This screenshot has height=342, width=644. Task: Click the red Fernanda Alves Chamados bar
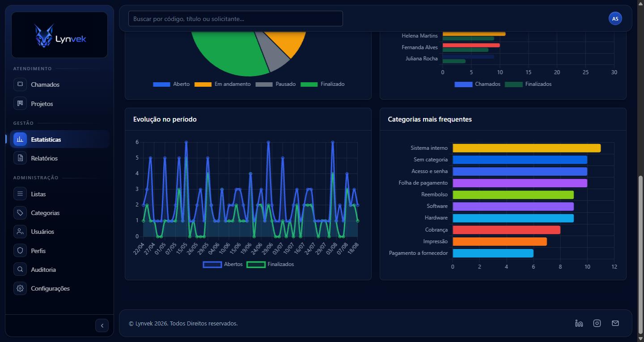(x=471, y=45)
